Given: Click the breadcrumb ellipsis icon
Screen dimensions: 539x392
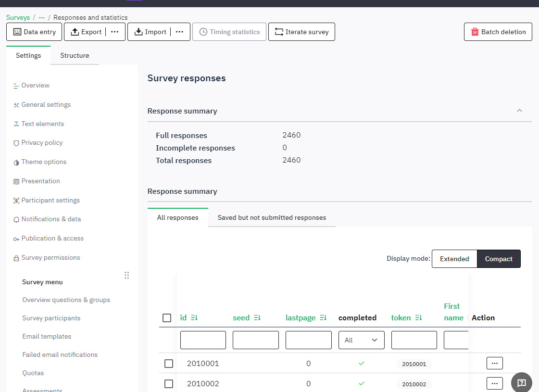Looking at the screenshot, I should point(42,18).
